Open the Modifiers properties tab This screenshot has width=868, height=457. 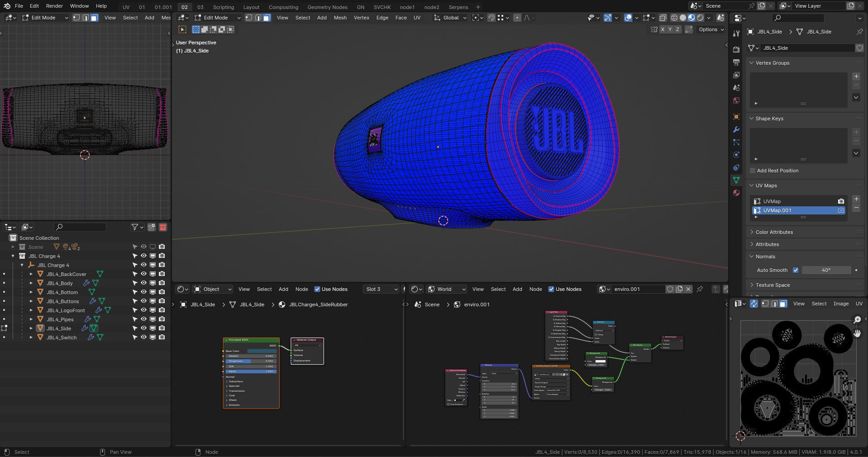(x=736, y=129)
